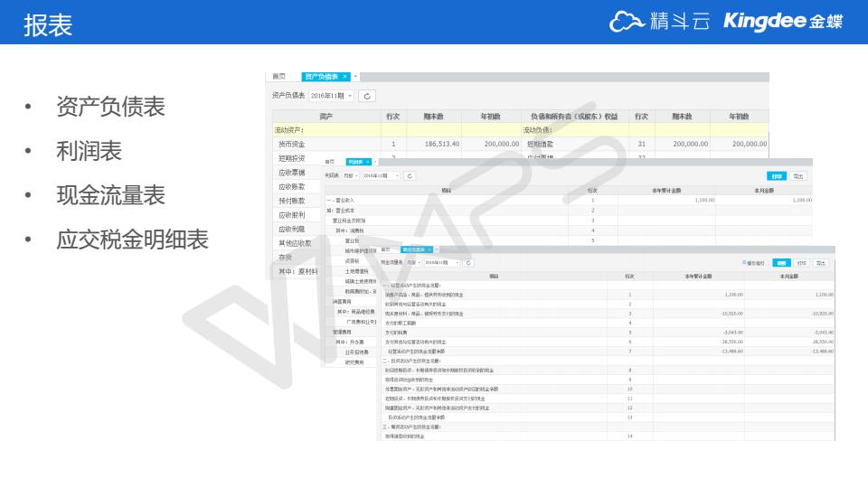
Task: Close the 现金流量表 tab
Action: 429,249
